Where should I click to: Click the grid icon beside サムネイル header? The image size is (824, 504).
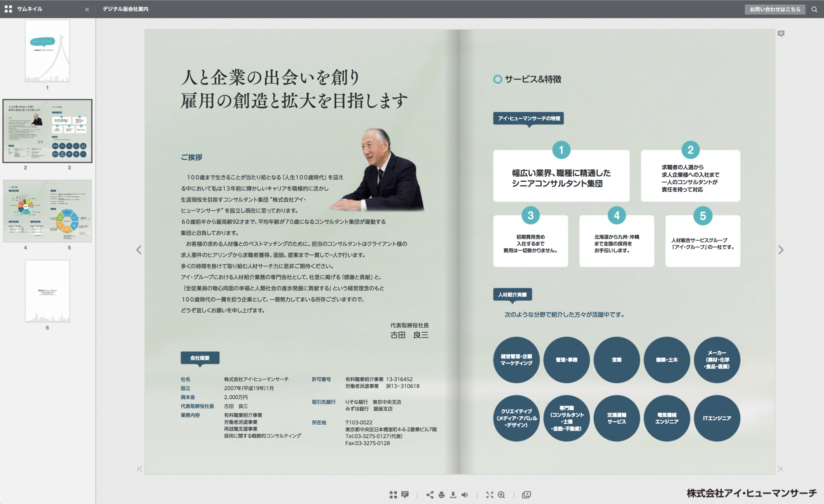pyautogui.click(x=7, y=9)
